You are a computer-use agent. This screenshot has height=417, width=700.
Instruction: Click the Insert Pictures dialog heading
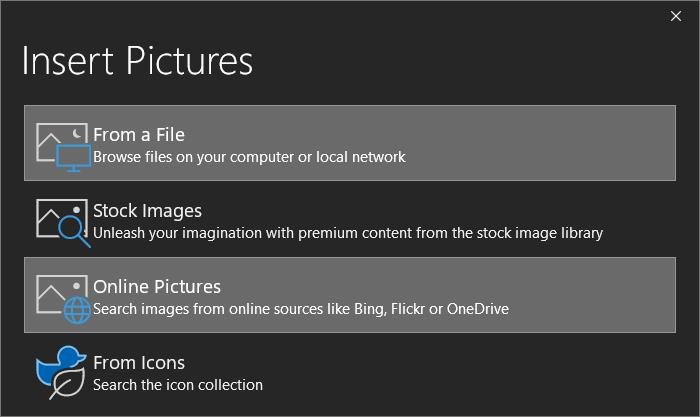pos(137,60)
